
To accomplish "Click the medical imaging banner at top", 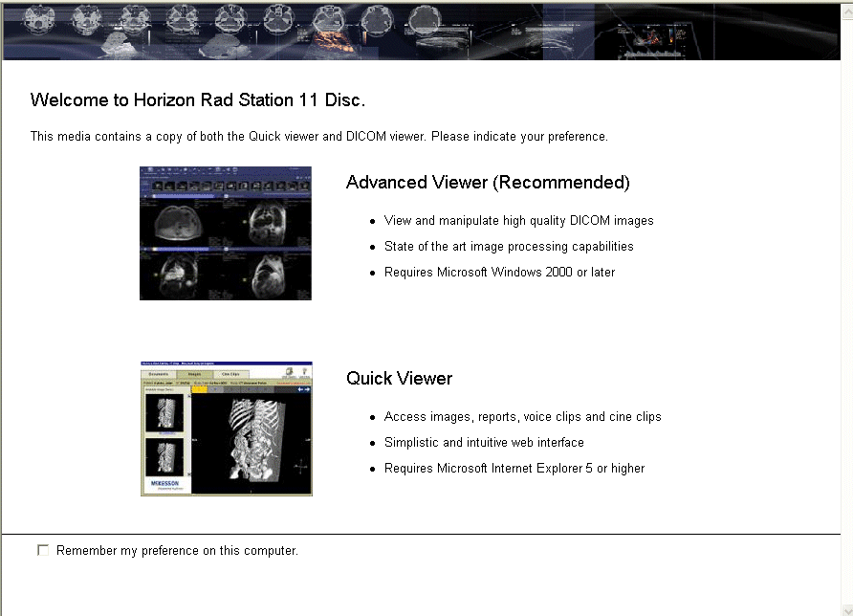I will (422, 32).
